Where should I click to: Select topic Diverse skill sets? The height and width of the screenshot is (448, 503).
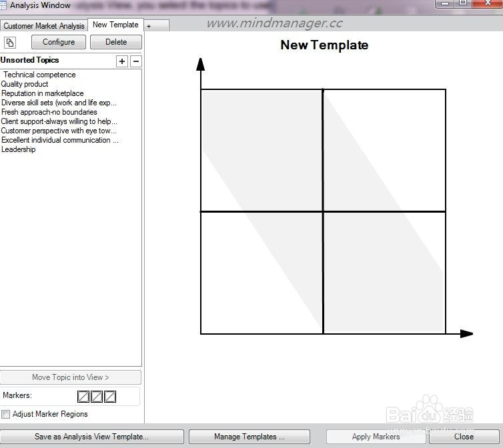[59, 103]
